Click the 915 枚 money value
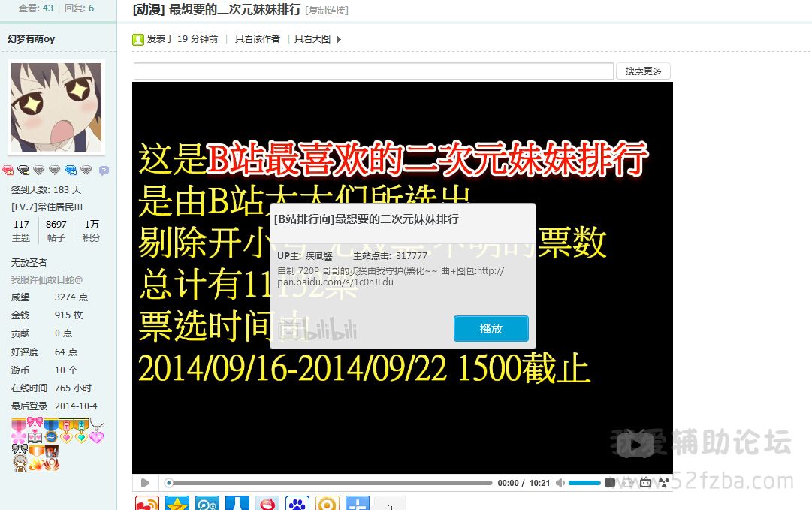Viewport: 812px width, 510px height. tap(69, 315)
